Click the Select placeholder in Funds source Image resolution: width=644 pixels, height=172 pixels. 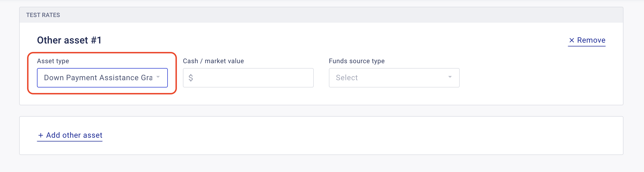click(347, 78)
